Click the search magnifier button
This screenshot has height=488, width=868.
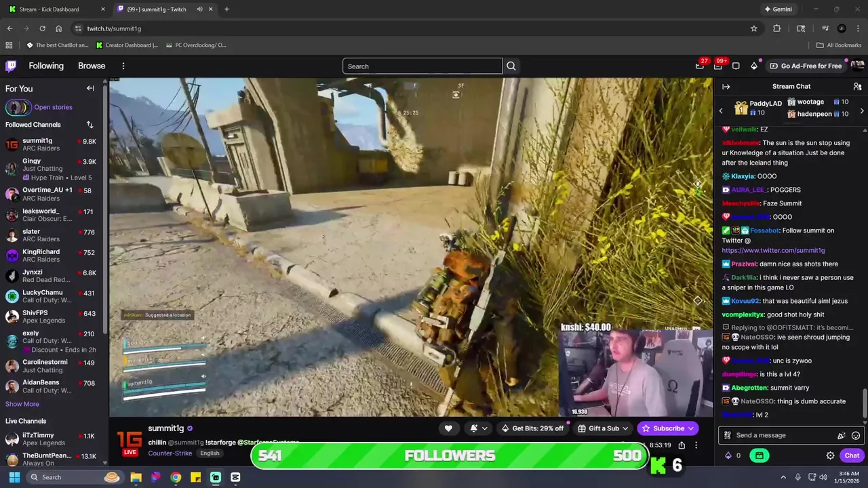pos(511,66)
